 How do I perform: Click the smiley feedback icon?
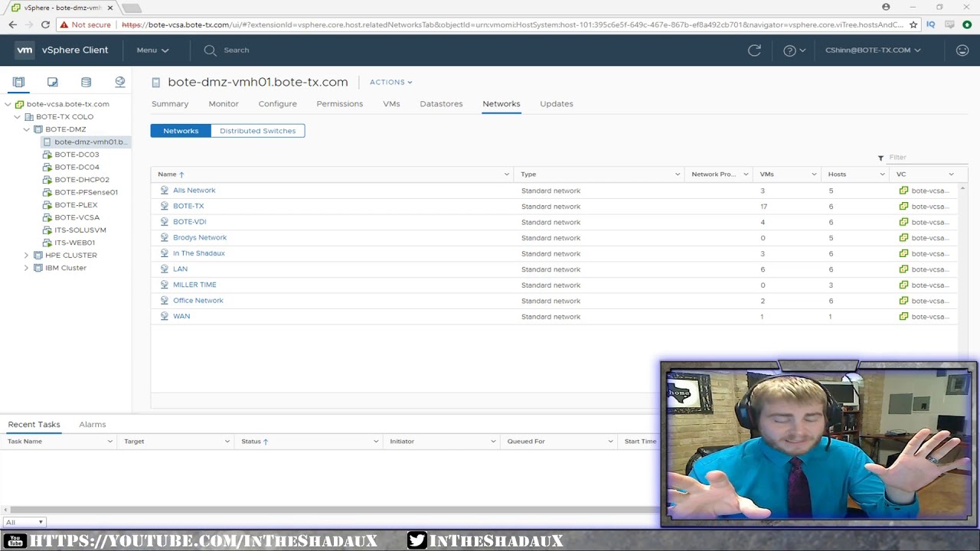[962, 51]
